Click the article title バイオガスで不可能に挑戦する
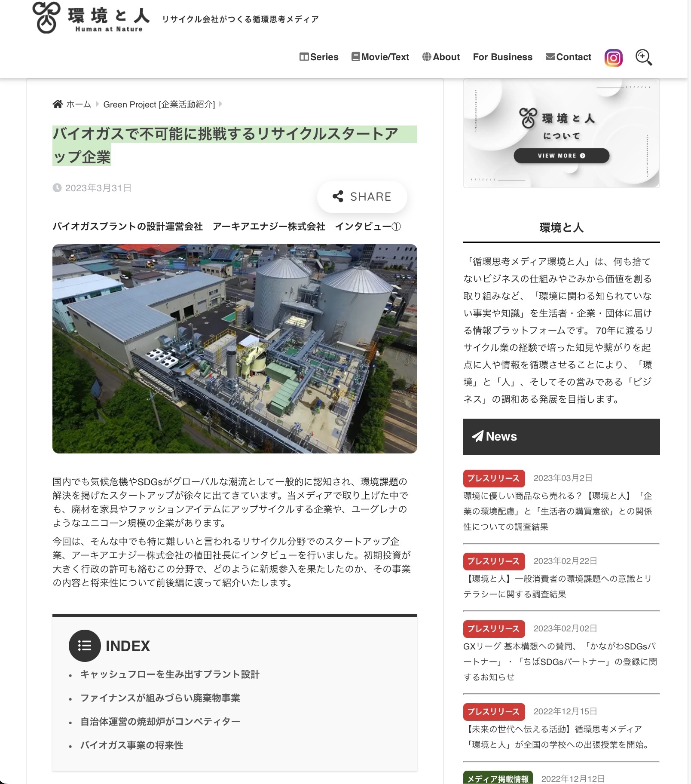691x784 pixels. (x=235, y=145)
